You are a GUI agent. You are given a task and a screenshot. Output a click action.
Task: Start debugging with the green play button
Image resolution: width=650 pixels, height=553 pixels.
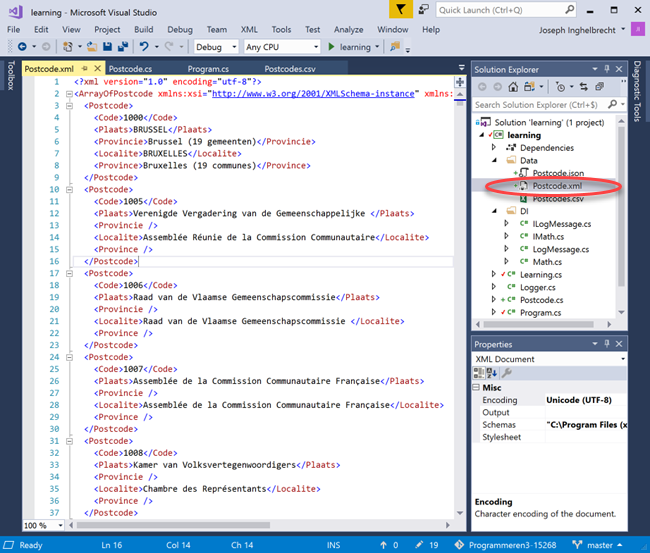pos(331,47)
